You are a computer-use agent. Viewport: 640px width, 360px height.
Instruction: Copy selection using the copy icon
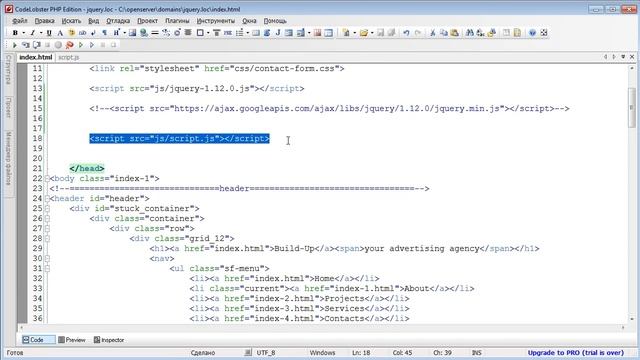click(444, 33)
